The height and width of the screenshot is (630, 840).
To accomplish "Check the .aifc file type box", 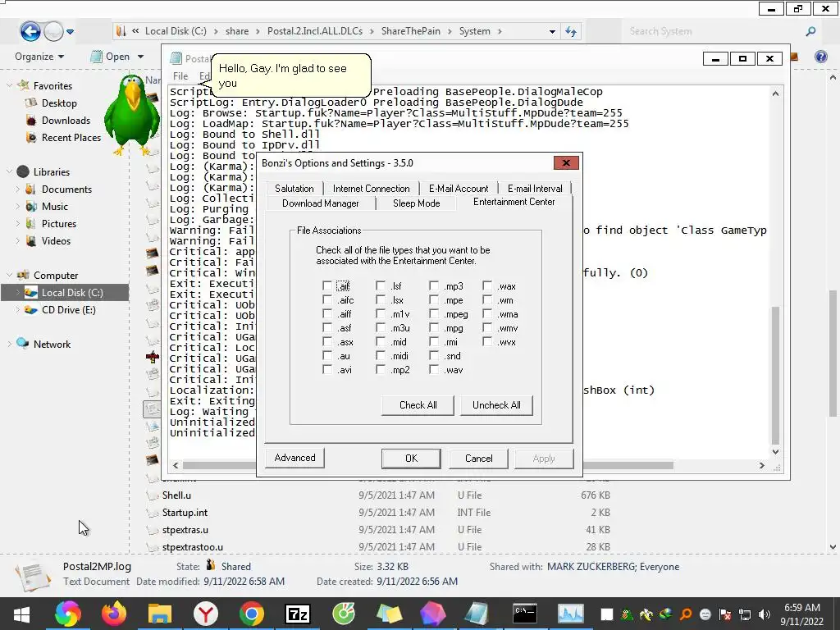I will click(x=326, y=300).
